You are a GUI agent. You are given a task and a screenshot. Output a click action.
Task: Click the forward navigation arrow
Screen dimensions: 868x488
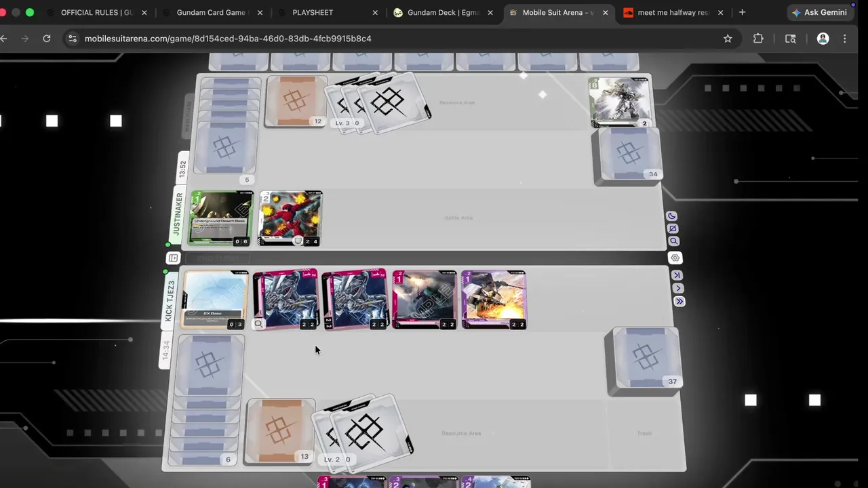click(x=25, y=39)
